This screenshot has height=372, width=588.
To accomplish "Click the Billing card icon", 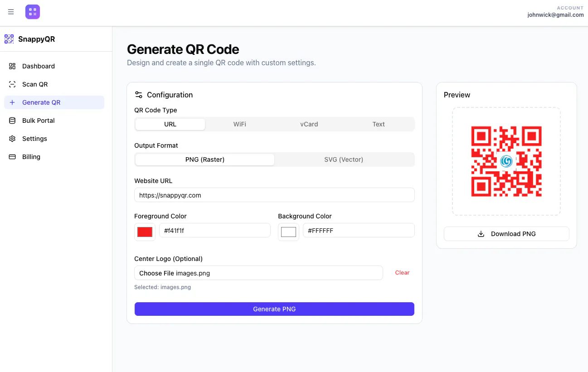I will tap(12, 157).
